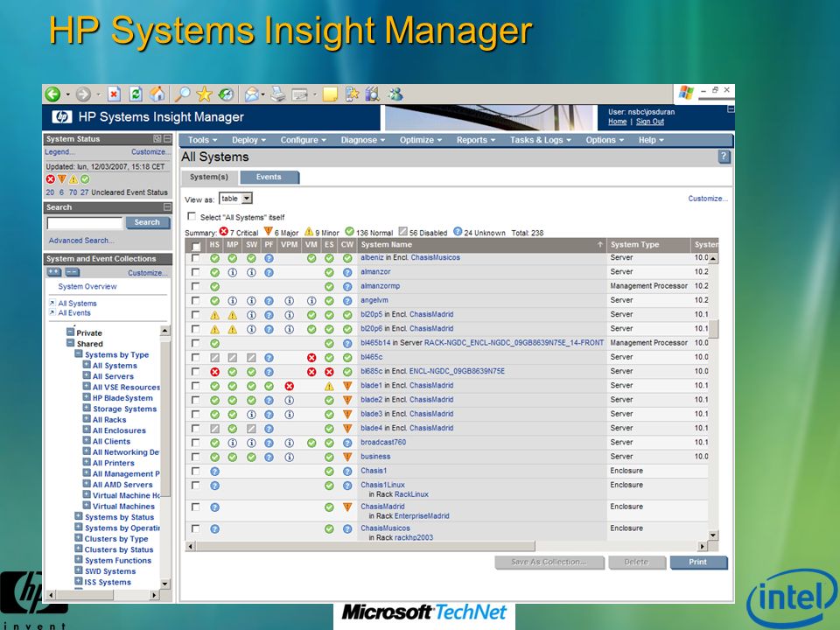Image resolution: width=840 pixels, height=630 pixels.
Task: Print the page using the printer toolbar icon
Action: [x=277, y=94]
